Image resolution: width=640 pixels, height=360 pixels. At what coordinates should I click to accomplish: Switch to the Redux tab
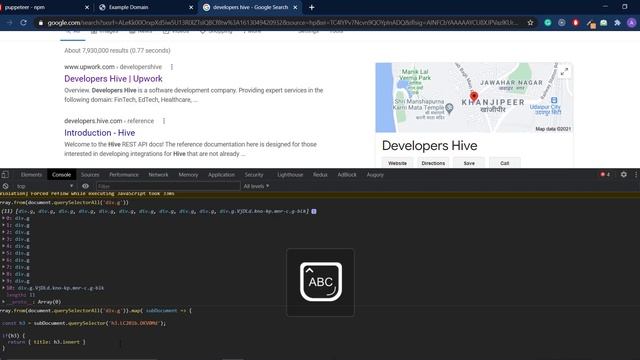[320, 175]
